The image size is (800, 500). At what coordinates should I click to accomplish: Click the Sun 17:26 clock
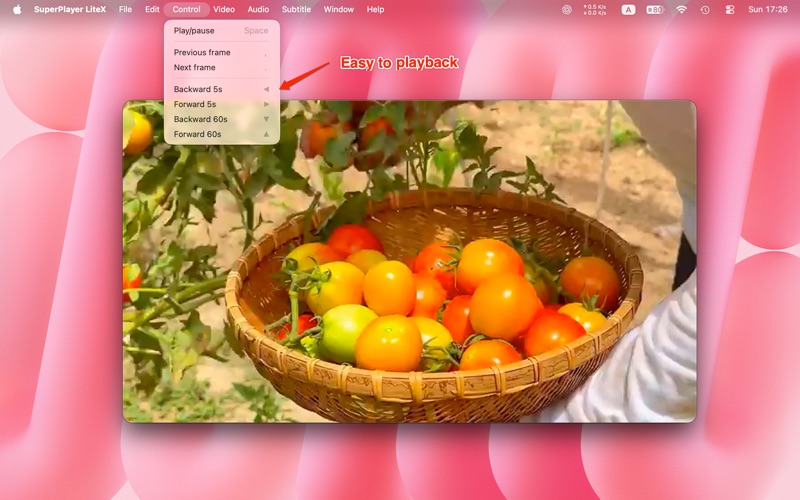point(767,9)
